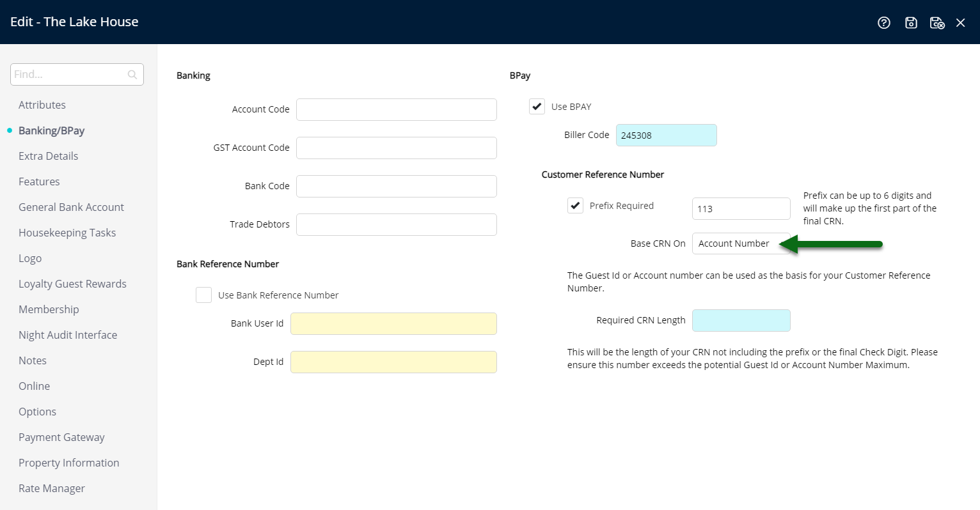The height and width of the screenshot is (510, 980).
Task: Open Rate Manager section
Action: (52, 488)
